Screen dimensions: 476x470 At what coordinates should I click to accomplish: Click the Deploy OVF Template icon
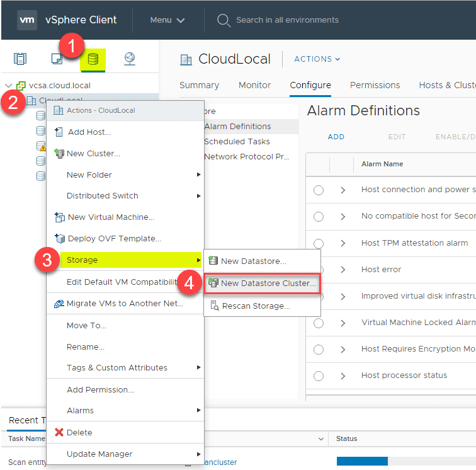(x=59, y=239)
